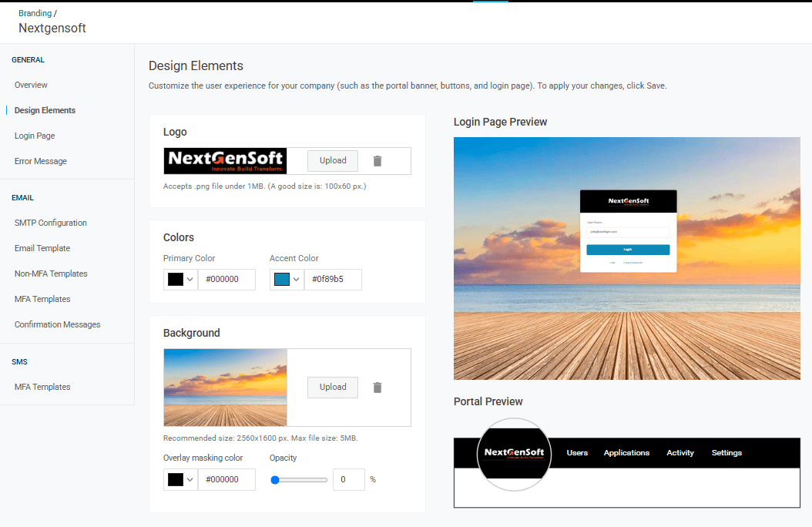The height and width of the screenshot is (527, 812).
Task: Click the Primary Color hex input field
Action: click(226, 280)
